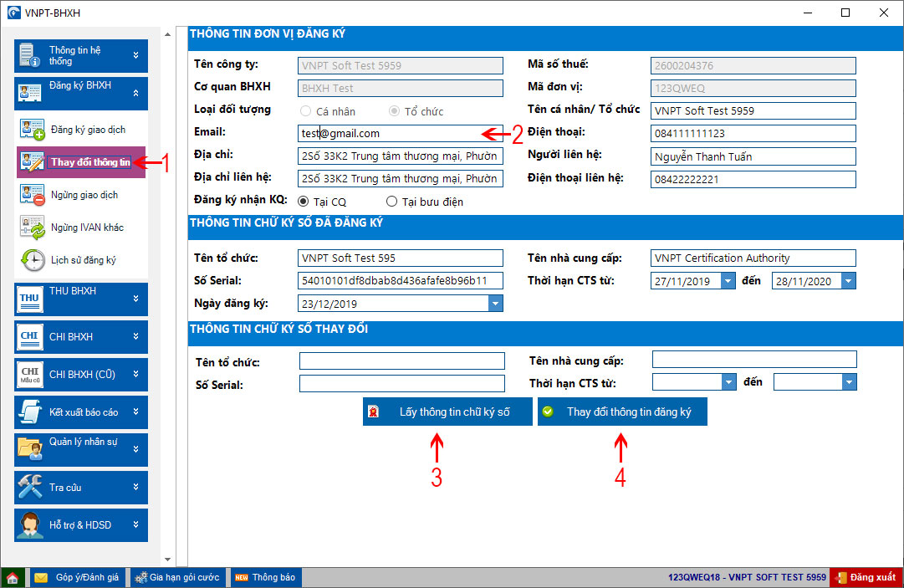Open Đăng ký giao dịch menu item
The width and height of the screenshot is (904, 588).
point(81,130)
